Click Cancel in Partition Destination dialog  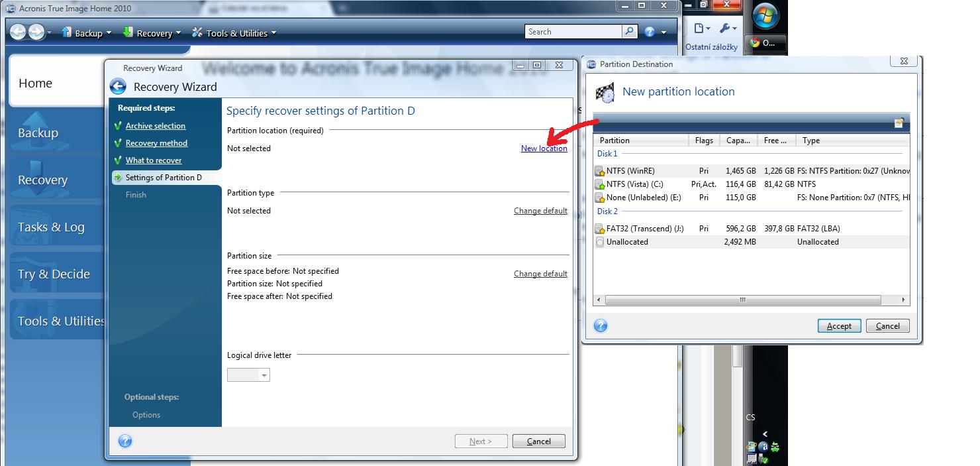click(x=887, y=326)
